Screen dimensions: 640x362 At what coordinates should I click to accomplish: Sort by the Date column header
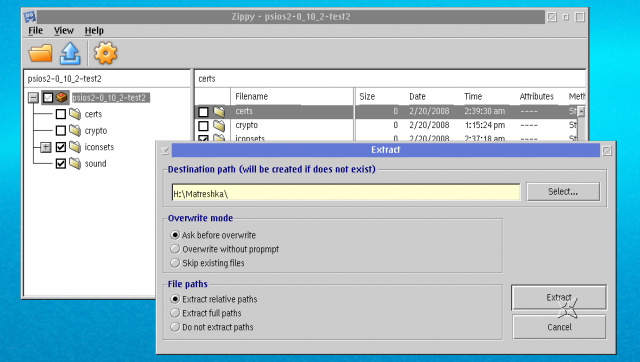point(417,97)
